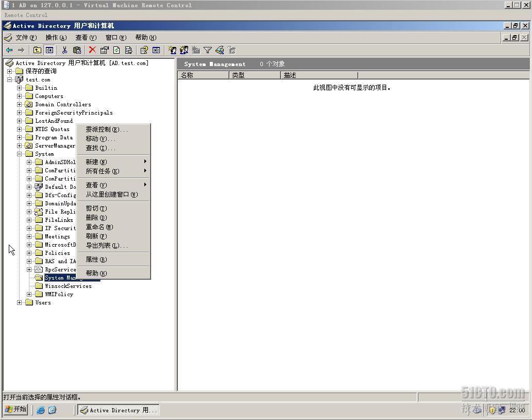Choose 导出列表(L)... in context menu
Image resolution: width=532 pixels, height=420 pixels.
[113, 246]
